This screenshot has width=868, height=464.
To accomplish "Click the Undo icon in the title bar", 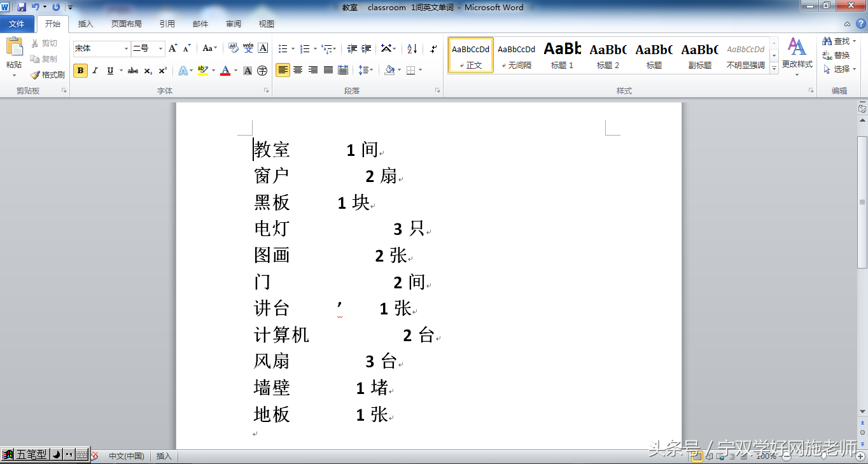I will (35, 7).
